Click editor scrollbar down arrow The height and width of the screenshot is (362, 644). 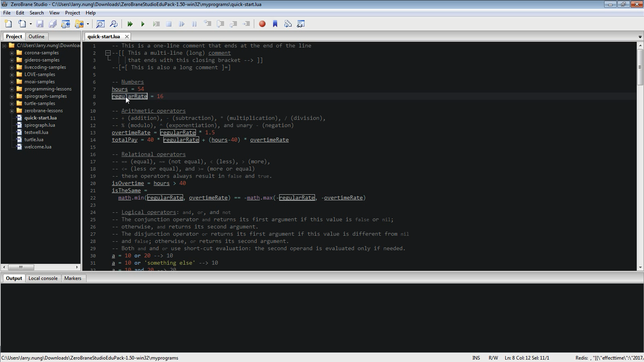pyautogui.click(x=640, y=267)
